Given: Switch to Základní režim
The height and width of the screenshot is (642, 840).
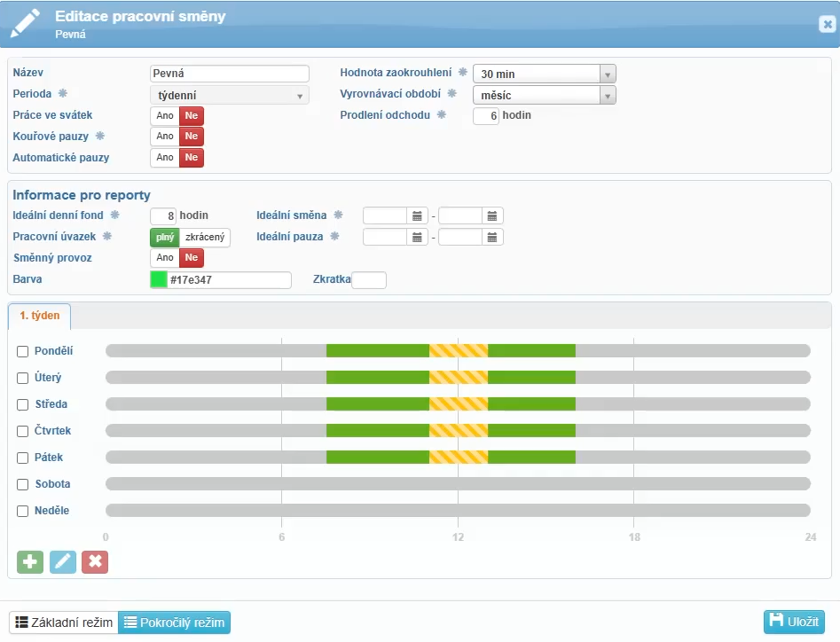Looking at the screenshot, I should [x=64, y=622].
